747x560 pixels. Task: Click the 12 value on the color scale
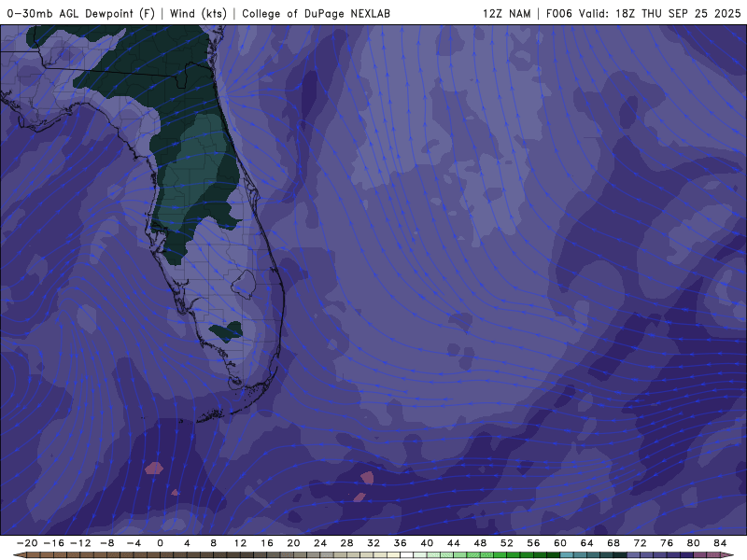(240, 543)
